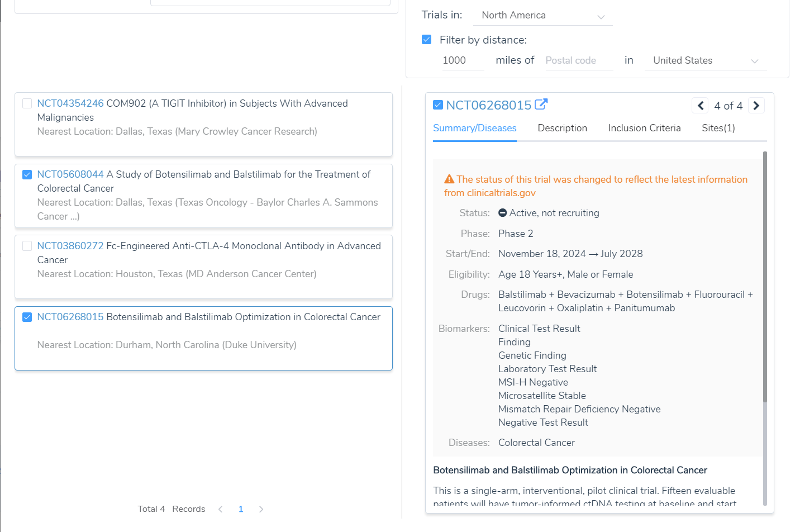Go to next page of records

point(261,509)
